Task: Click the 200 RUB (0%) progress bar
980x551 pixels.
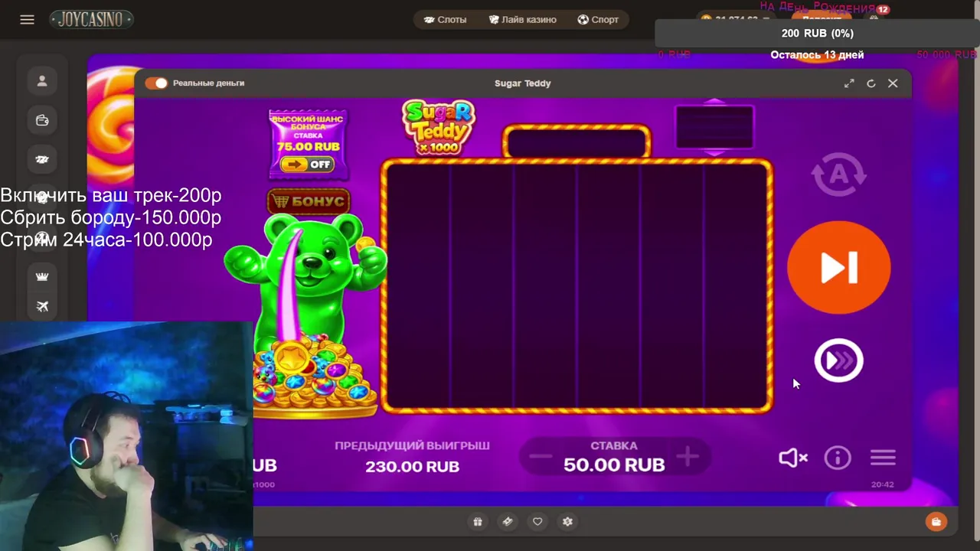Action: (x=817, y=33)
